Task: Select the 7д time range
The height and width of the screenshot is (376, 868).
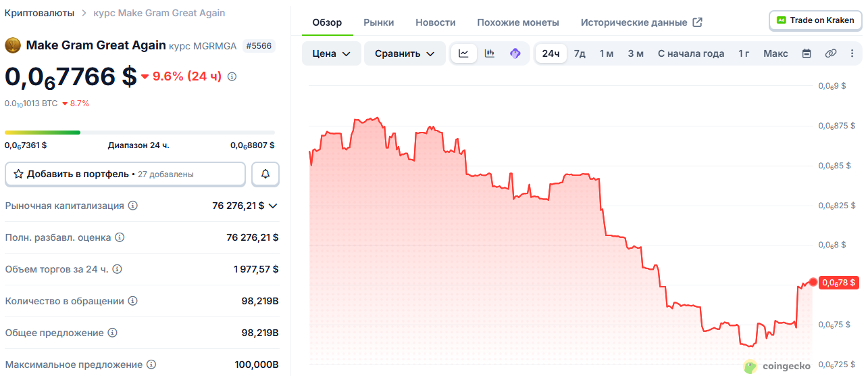Action: [x=580, y=53]
